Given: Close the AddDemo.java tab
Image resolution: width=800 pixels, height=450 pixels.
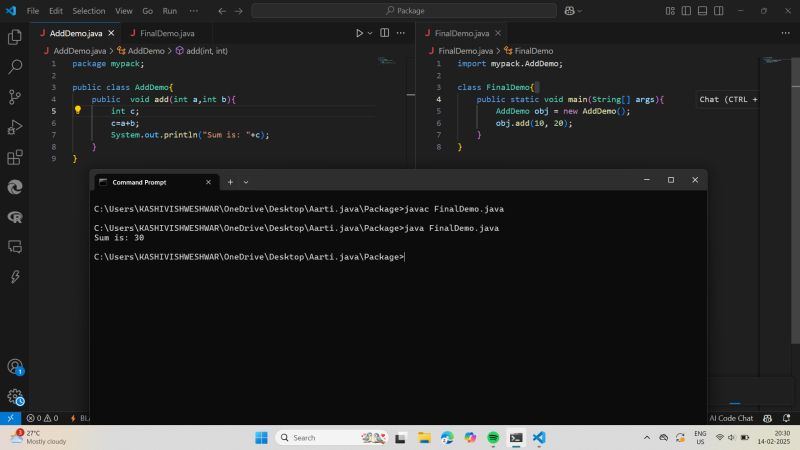Looking at the screenshot, I should click(x=111, y=33).
